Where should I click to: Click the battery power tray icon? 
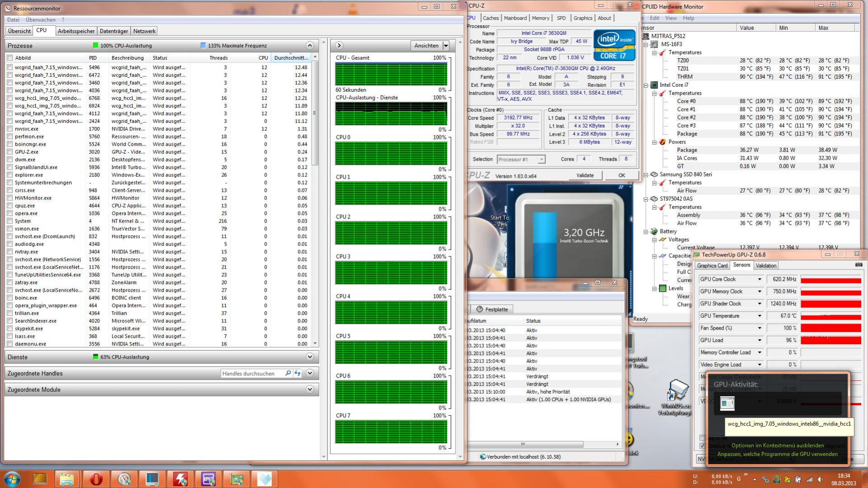click(x=798, y=479)
